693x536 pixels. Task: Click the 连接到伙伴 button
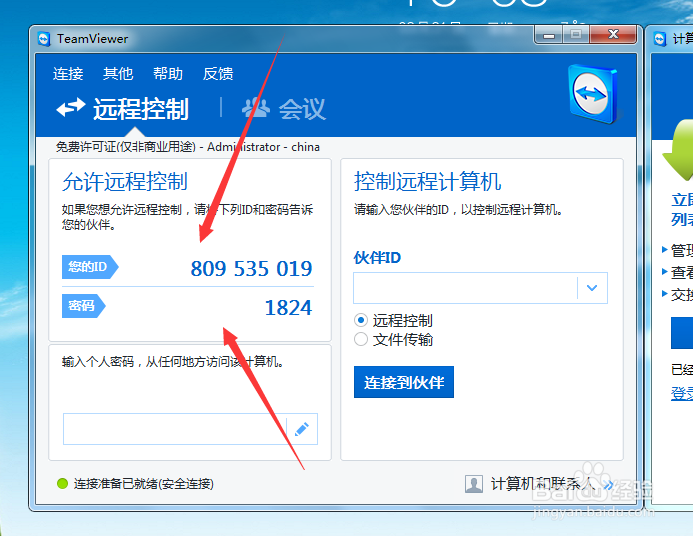404,382
